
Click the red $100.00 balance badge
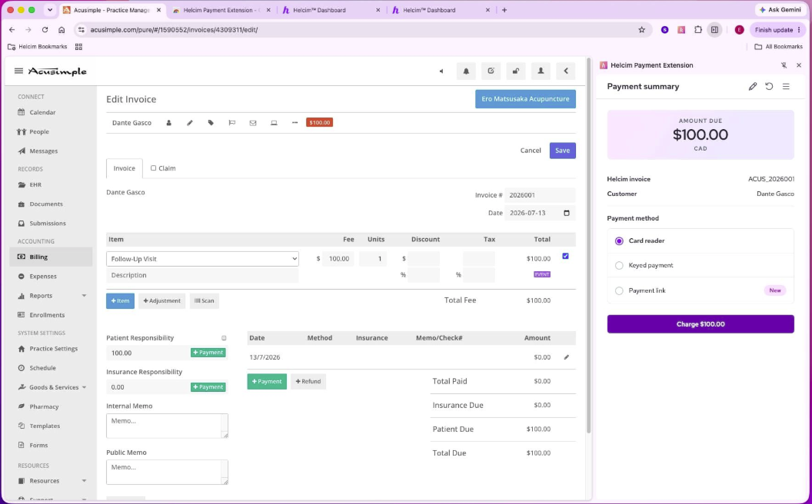tap(320, 123)
